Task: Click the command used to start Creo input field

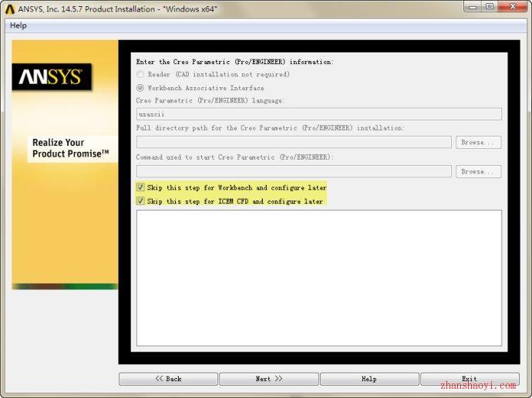Action: coord(294,171)
